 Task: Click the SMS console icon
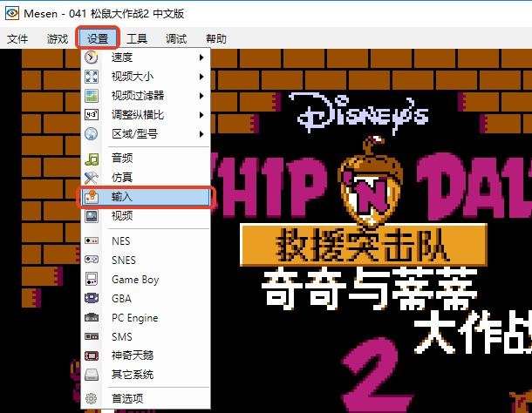point(92,336)
